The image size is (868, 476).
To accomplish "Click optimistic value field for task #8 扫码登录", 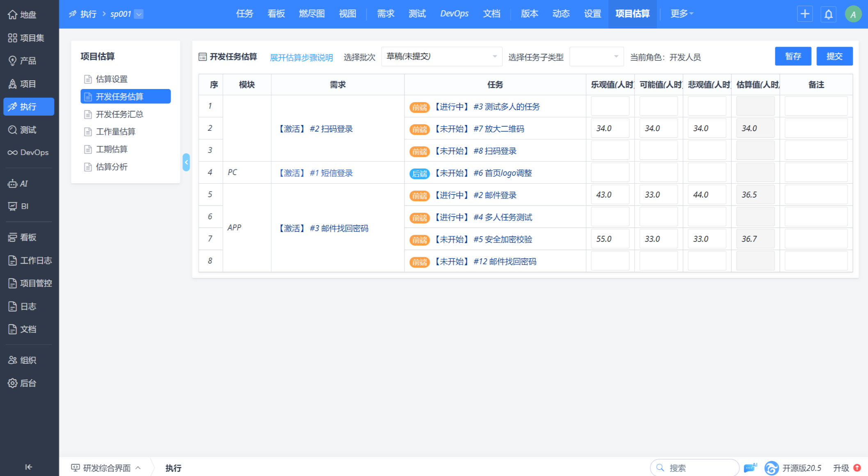I will [610, 151].
